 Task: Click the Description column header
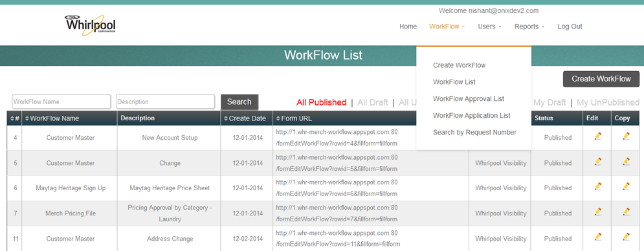(x=138, y=118)
